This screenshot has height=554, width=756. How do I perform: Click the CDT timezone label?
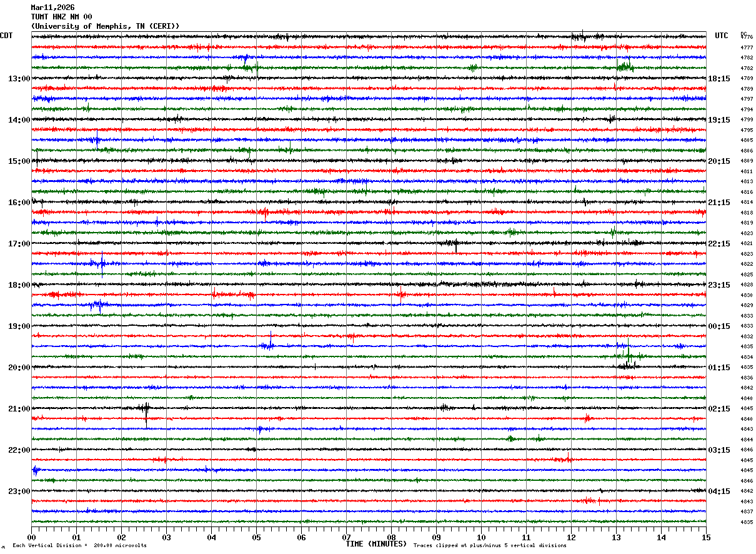pyautogui.click(x=6, y=36)
